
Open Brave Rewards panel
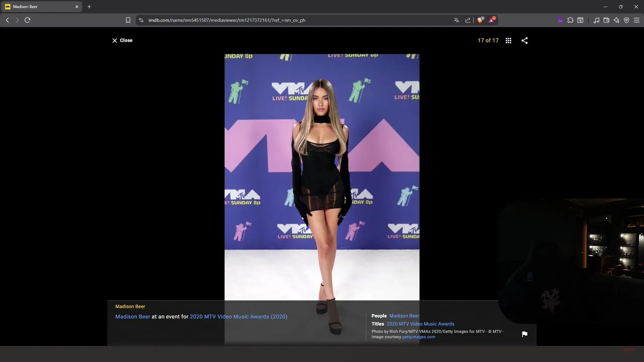[493, 20]
